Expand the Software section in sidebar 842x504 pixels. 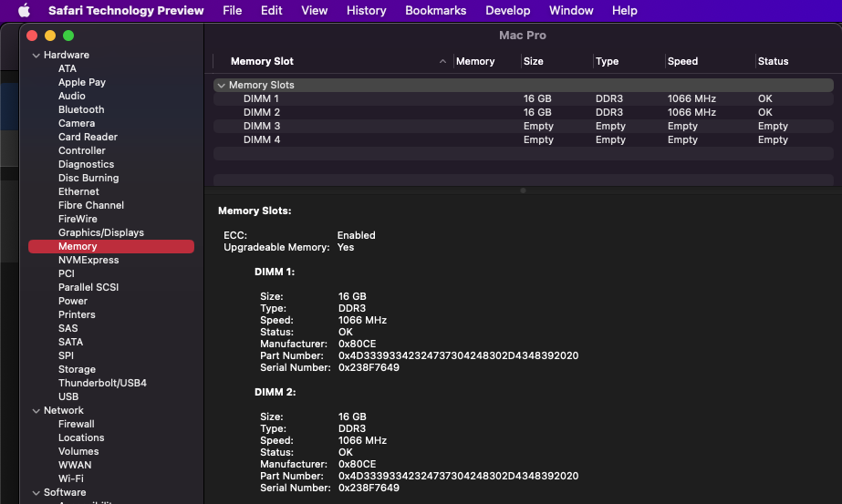tap(36, 492)
